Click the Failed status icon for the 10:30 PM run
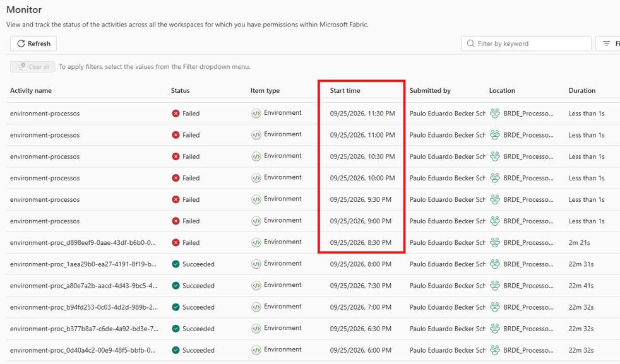 coord(176,156)
